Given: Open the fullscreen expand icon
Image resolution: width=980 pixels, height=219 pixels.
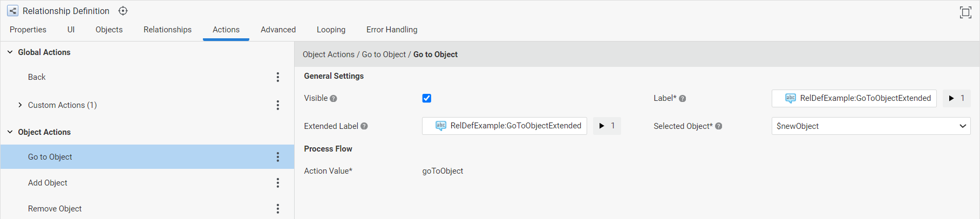Looking at the screenshot, I should pos(965,12).
